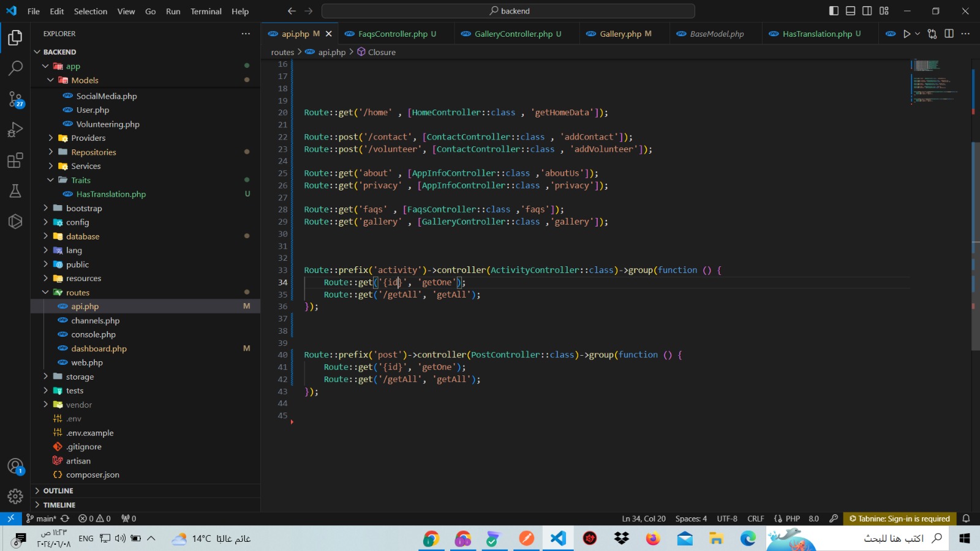Image resolution: width=980 pixels, height=551 pixels.
Task: Collapse the routes folder
Action: tap(77, 293)
